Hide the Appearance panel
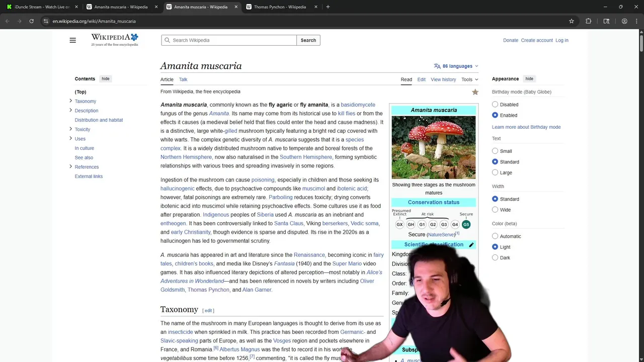The width and height of the screenshot is (644, 362). (529, 79)
